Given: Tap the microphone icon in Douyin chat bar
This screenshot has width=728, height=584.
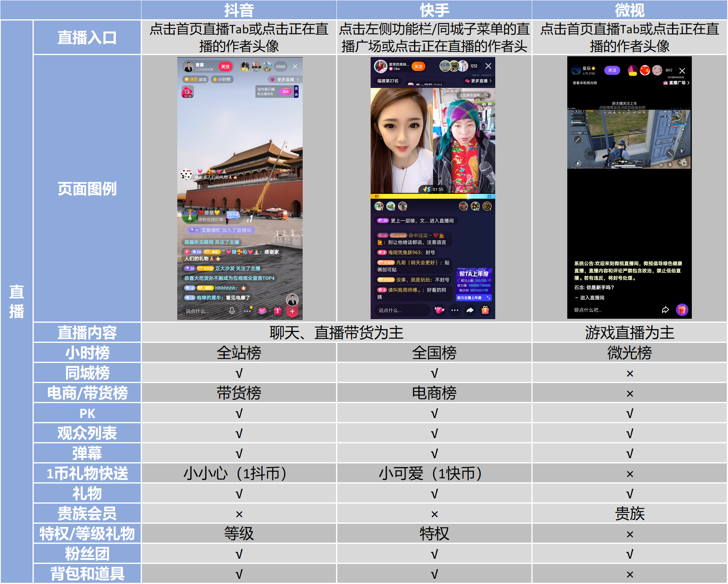Looking at the screenshot, I should point(232,311).
